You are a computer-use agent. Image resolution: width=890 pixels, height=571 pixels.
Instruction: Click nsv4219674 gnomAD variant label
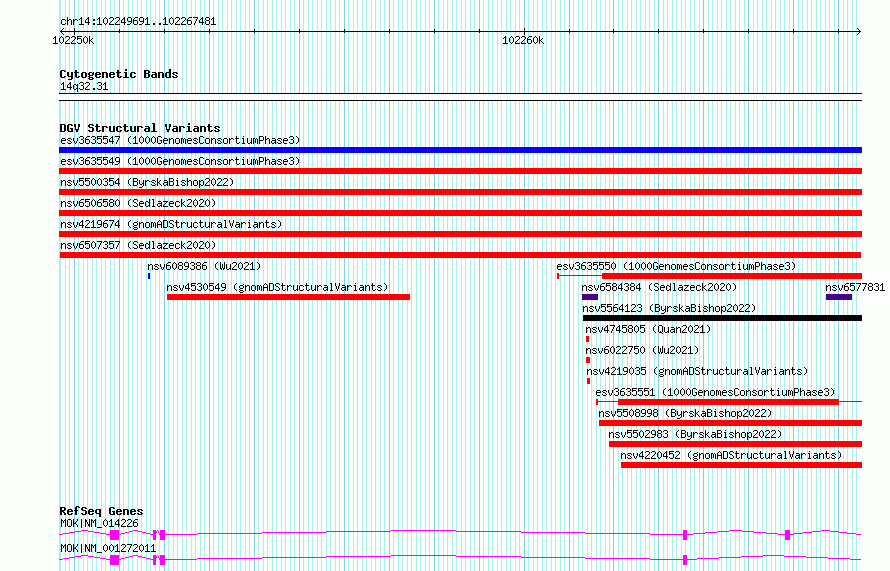171,224
